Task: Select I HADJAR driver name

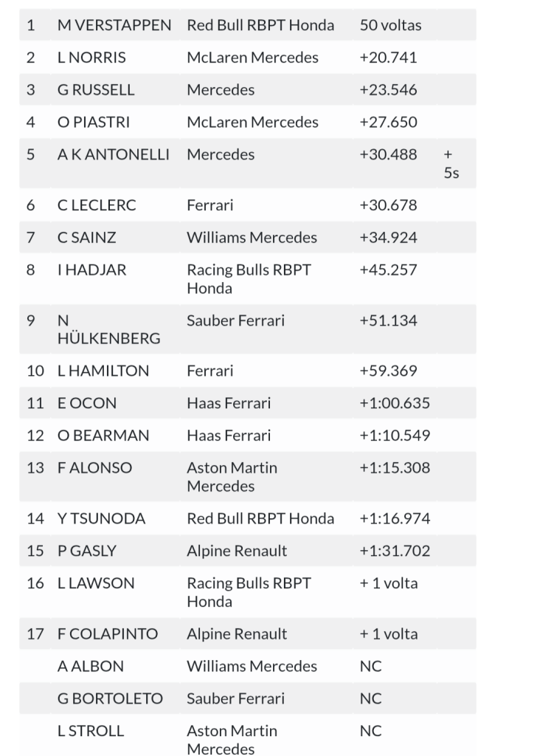Action: point(91,270)
